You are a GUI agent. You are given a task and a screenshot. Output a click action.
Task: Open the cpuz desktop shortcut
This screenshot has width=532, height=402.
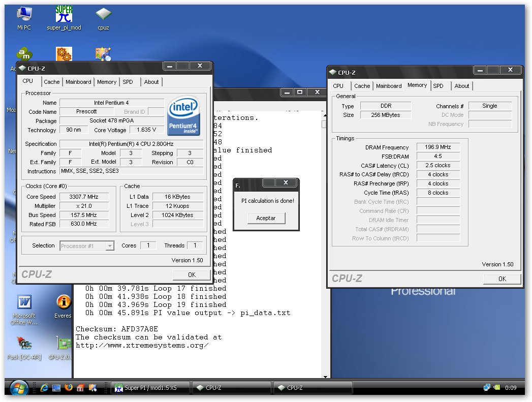point(103,18)
